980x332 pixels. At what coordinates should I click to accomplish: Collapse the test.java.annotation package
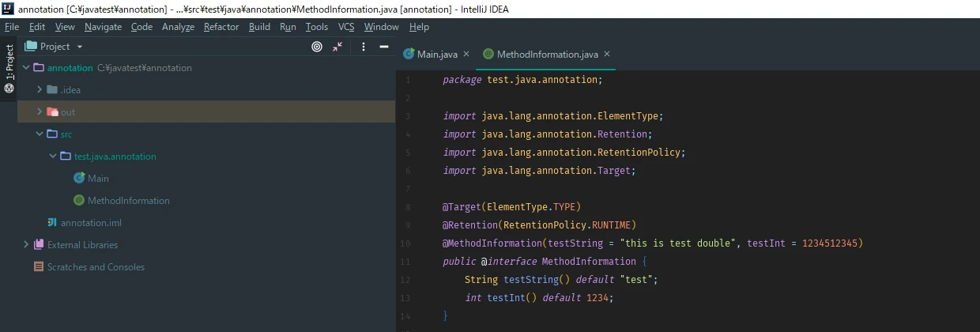click(x=53, y=157)
